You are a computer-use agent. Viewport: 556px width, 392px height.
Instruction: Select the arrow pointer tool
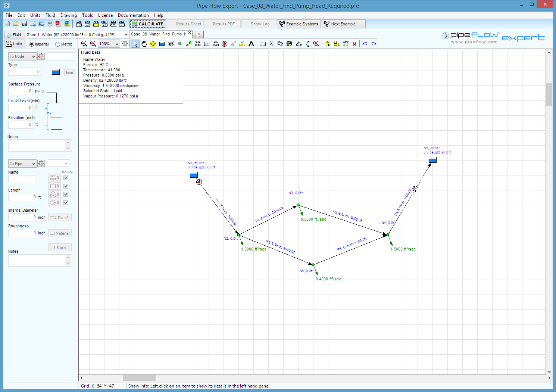(135, 44)
